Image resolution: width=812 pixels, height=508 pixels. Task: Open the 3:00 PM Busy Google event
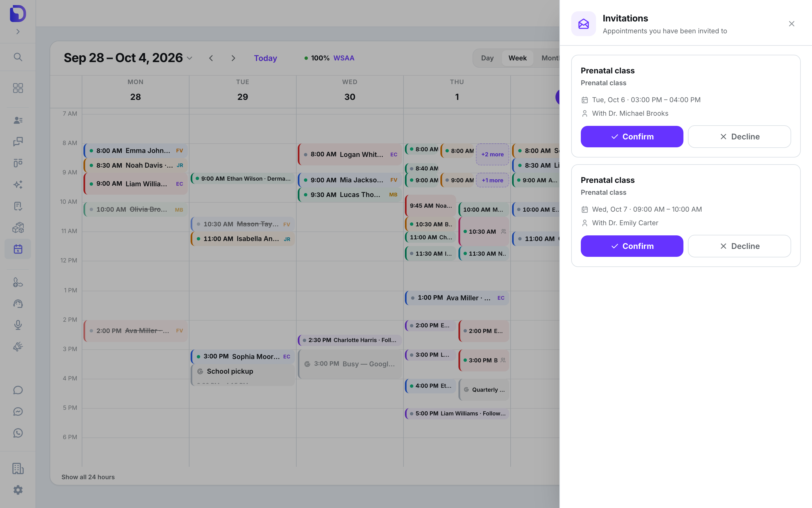pyautogui.click(x=350, y=364)
